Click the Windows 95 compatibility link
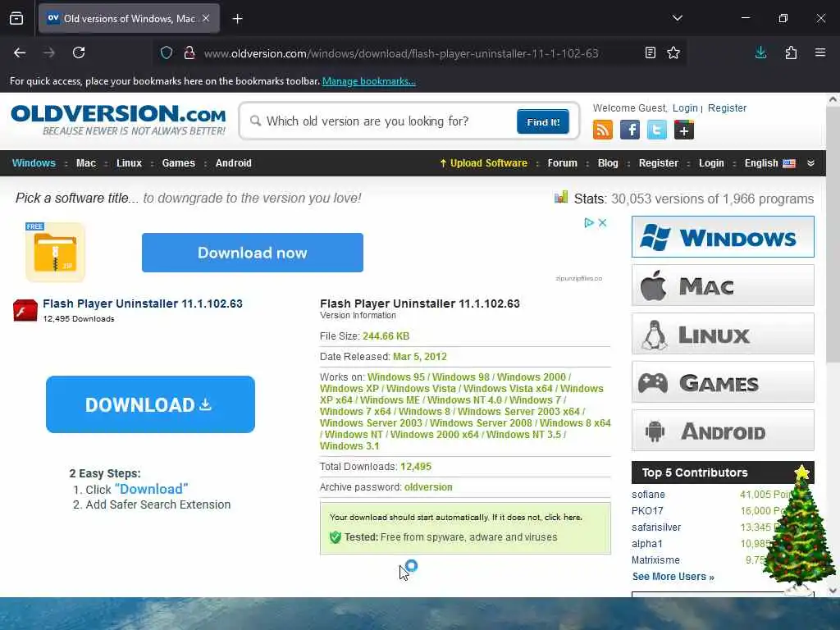This screenshot has width=840, height=630. [396, 377]
